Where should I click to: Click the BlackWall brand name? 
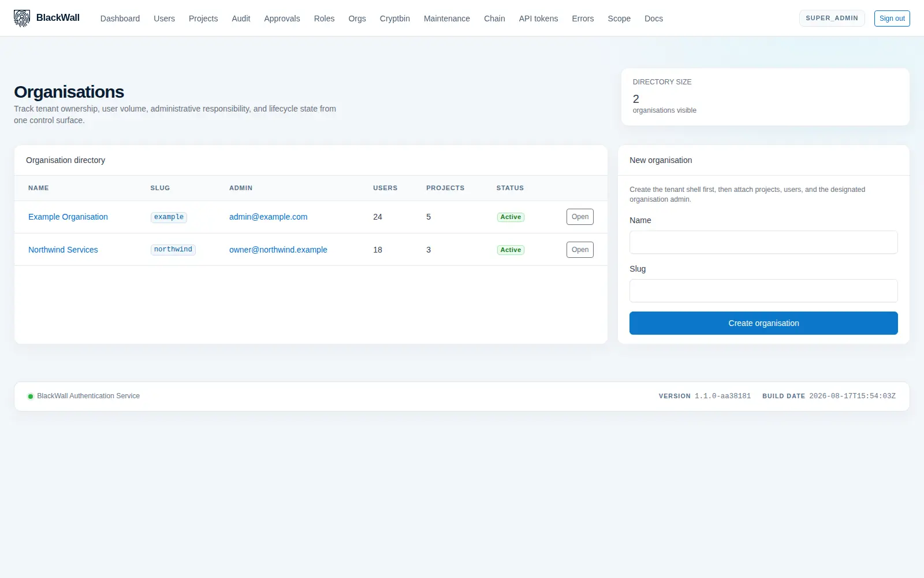[x=58, y=18]
